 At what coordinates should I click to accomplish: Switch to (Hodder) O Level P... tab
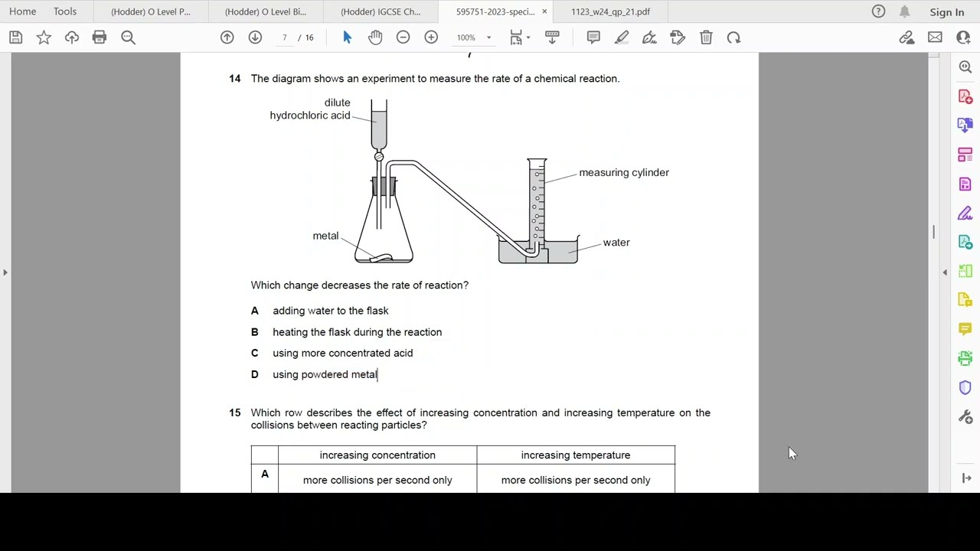coord(151,11)
